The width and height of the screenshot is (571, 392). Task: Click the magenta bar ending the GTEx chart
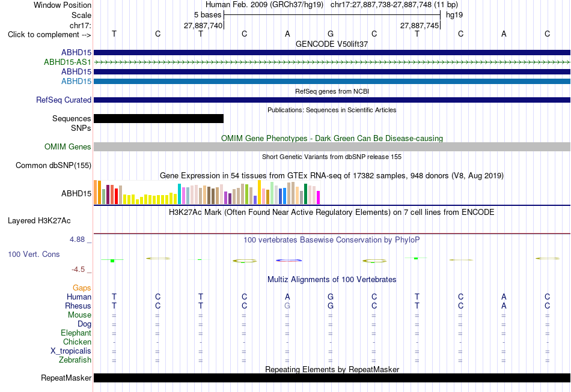pyautogui.click(x=319, y=198)
